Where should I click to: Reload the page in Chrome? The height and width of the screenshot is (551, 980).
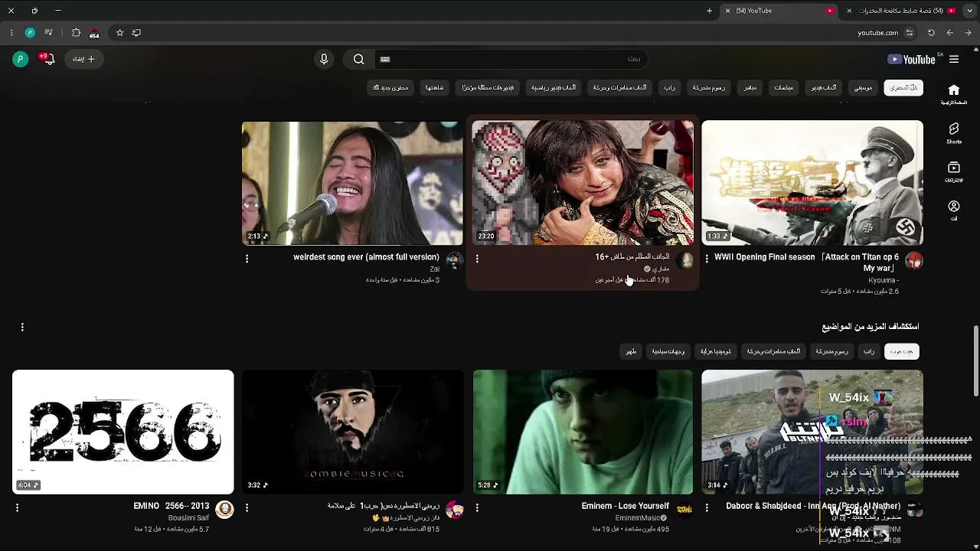point(931,33)
